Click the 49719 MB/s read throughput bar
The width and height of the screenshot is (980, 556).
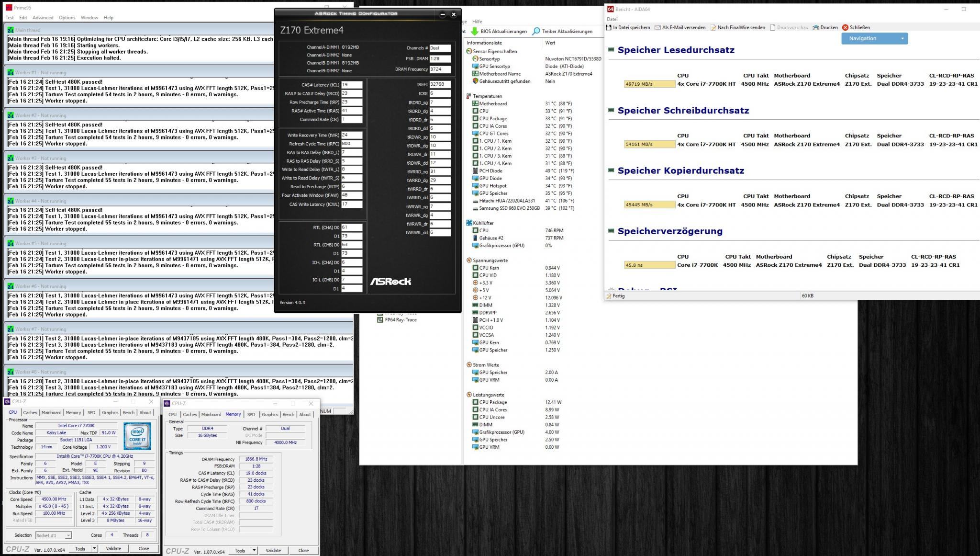pos(650,84)
